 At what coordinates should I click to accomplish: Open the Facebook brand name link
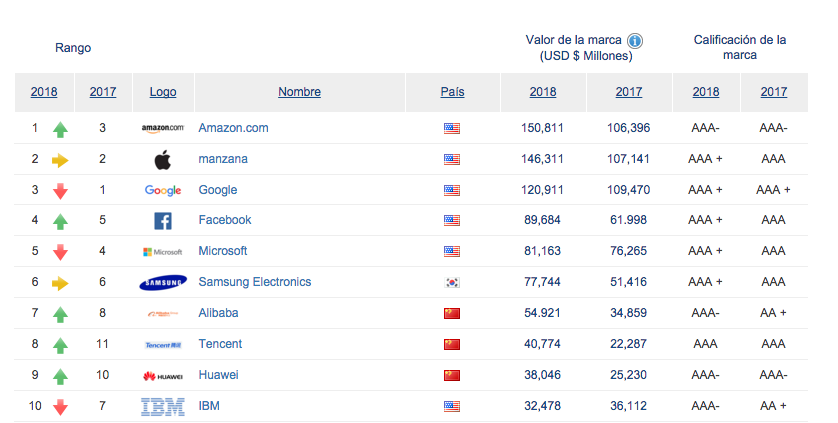click(224, 220)
